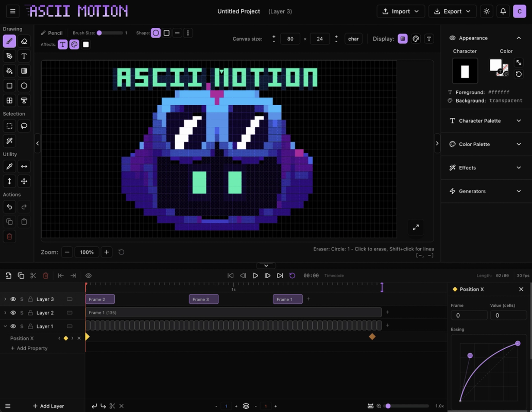Swap foreground and background colors
Viewport: 532px width, 412px height.
[x=519, y=62]
